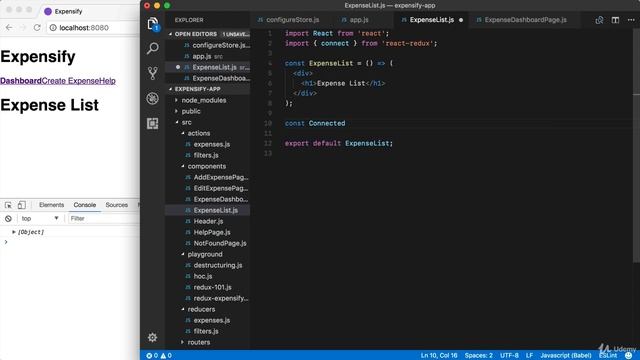Image resolution: width=640 pixels, height=360 pixels.
Task: Open the Manage gear menu
Action: (x=153, y=337)
